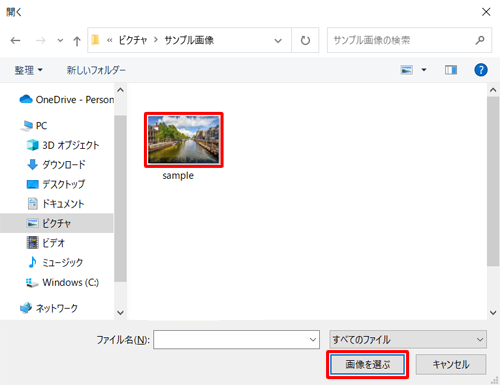Click the デスクトップ monitor icon
Screen dimensions: 500x385
pos(32,184)
